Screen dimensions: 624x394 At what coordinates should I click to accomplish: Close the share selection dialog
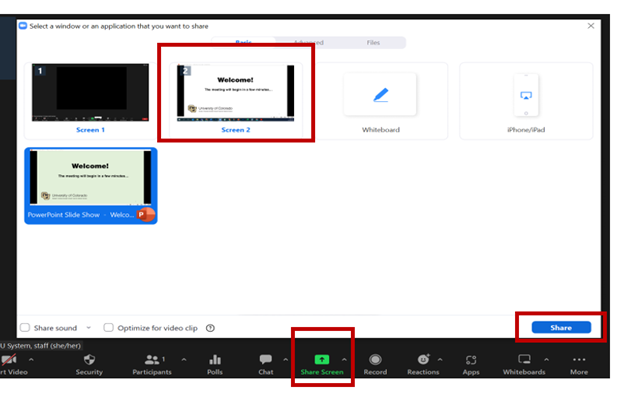591,26
